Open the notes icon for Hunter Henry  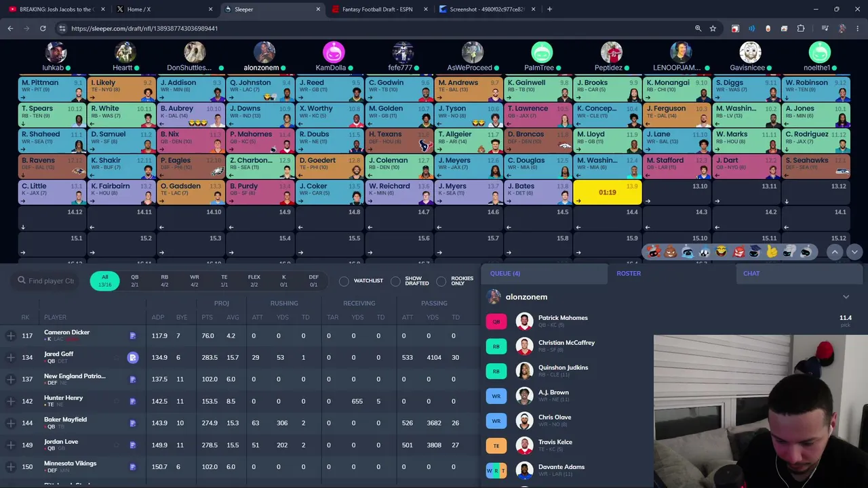click(132, 401)
